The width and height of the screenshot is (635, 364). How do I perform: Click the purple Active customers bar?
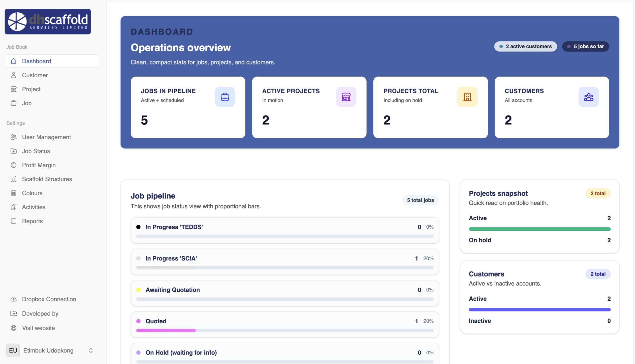(540, 310)
